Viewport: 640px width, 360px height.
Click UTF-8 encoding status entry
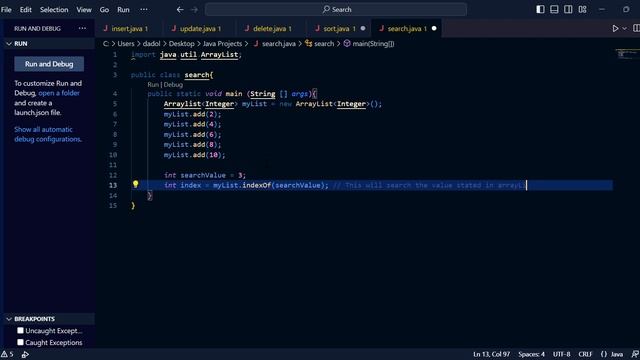click(562, 354)
